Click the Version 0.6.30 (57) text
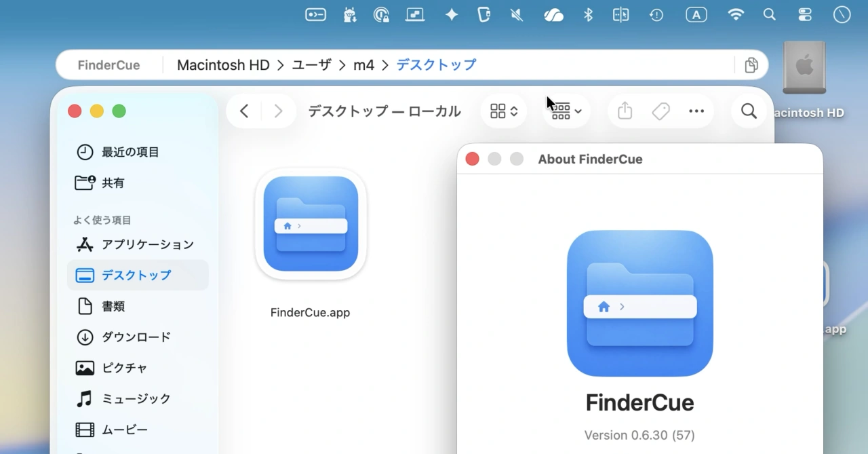Screen dimensions: 868x454 pos(639,435)
